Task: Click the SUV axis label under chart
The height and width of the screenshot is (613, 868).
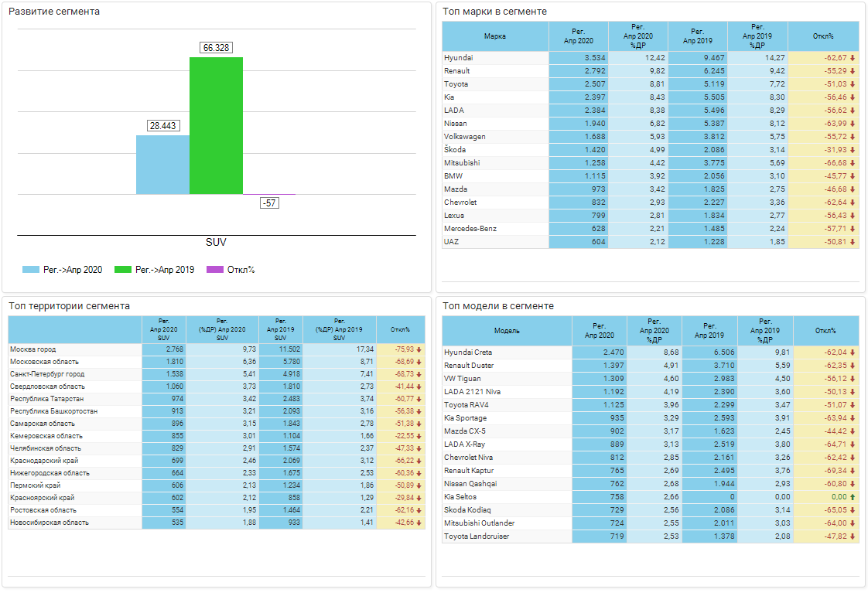Action: pyautogui.click(x=216, y=242)
